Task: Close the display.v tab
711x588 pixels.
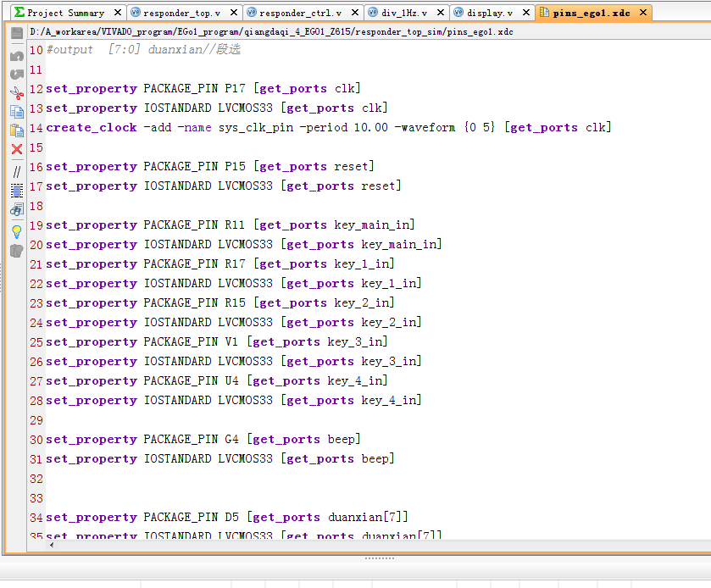Action: tap(525, 14)
